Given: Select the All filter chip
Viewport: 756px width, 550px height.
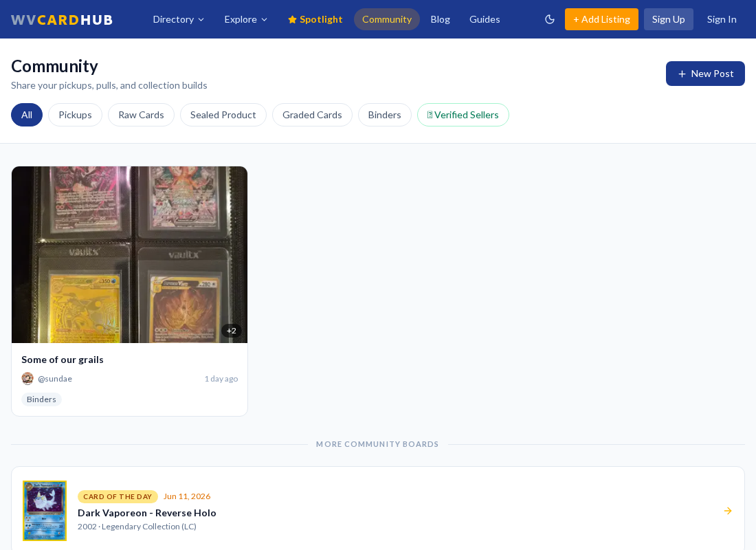Looking at the screenshot, I should click(27, 115).
